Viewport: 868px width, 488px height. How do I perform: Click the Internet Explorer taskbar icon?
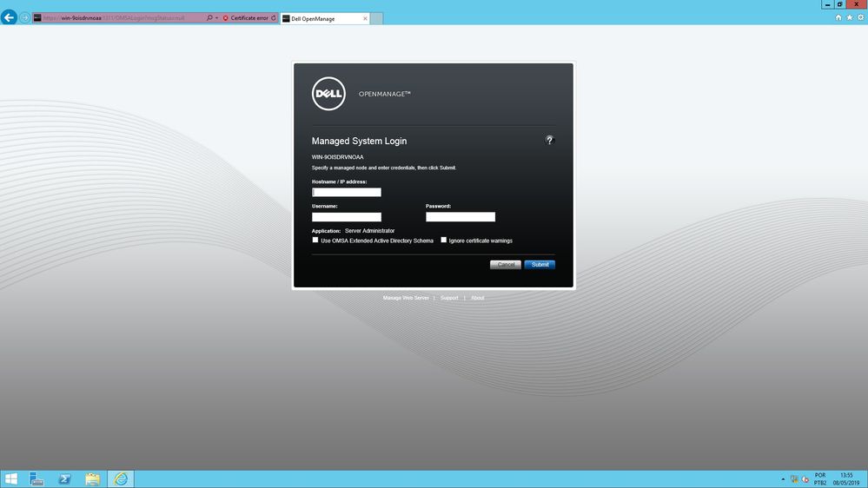click(121, 479)
